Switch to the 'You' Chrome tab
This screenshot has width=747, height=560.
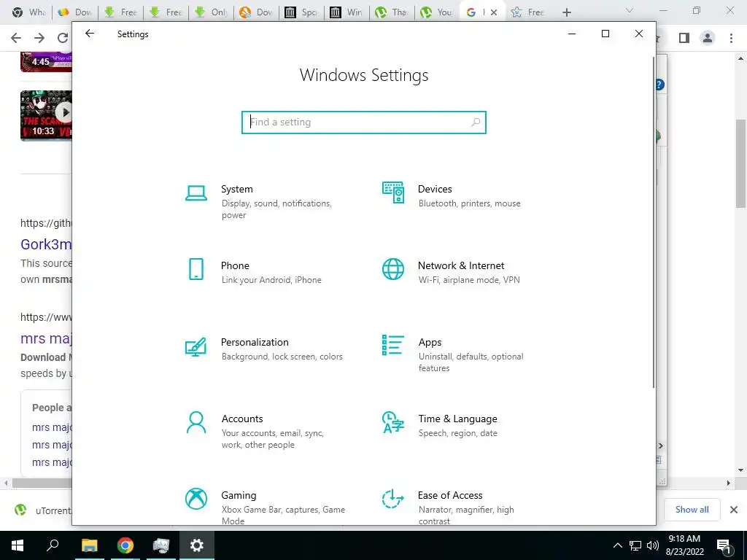[x=437, y=12]
